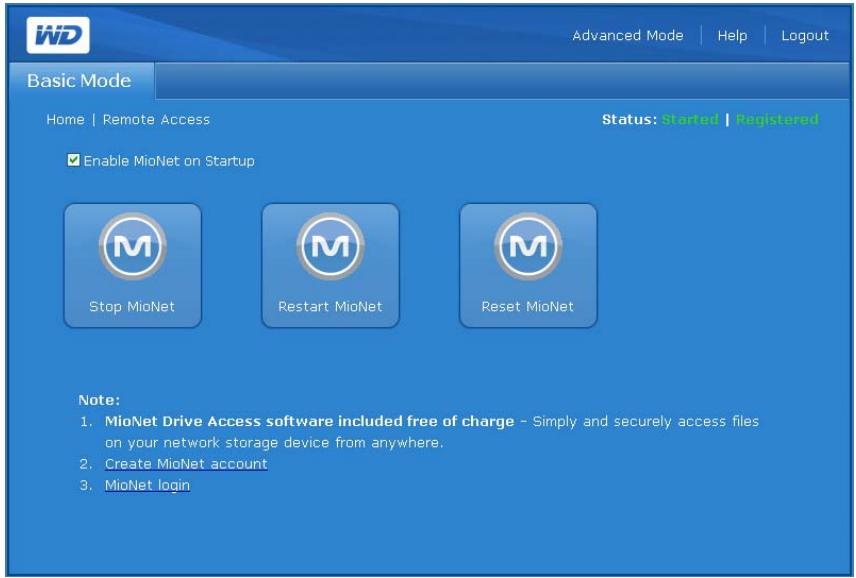This screenshot has height=578, width=856.
Task: Go to Home breadcrumb link
Action: [x=66, y=120]
